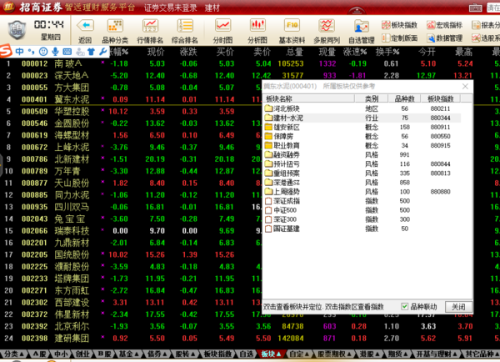Sort by the 品种数 column header
Image resolution: width=500 pixels, height=362 pixels.
pyautogui.click(x=404, y=99)
